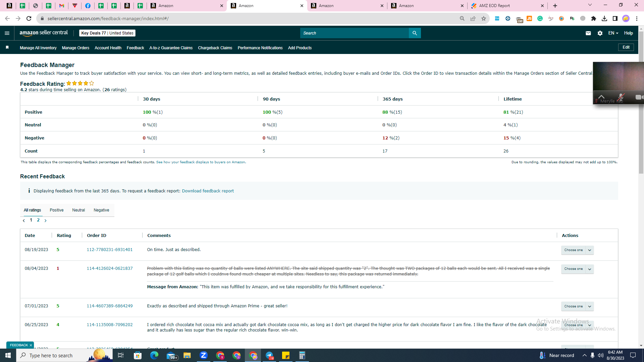
Task: Toggle microphone mute in call overlay
Action: 621,97
